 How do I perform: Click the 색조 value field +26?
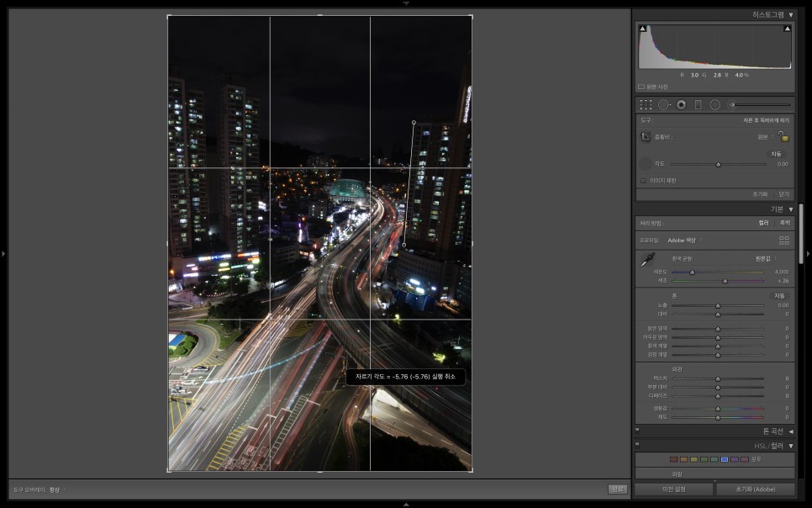pos(783,281)
